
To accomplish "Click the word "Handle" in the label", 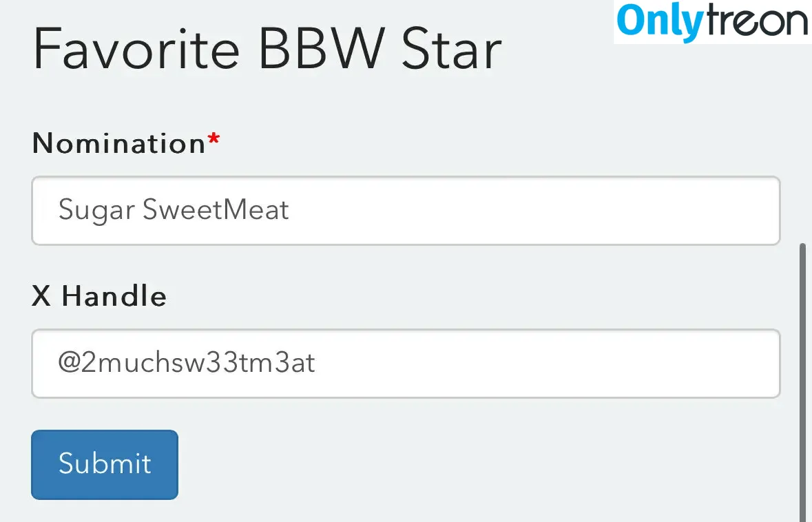I will [114, 296].
